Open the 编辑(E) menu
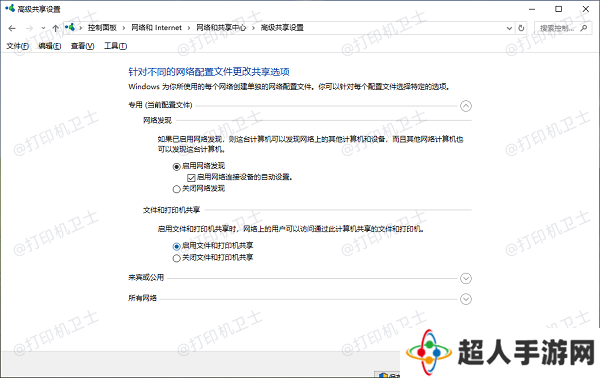 (x=50, y=46)
